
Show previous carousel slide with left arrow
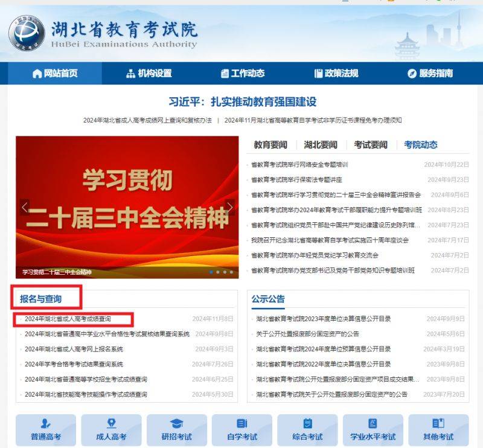[x=25, y=207]
